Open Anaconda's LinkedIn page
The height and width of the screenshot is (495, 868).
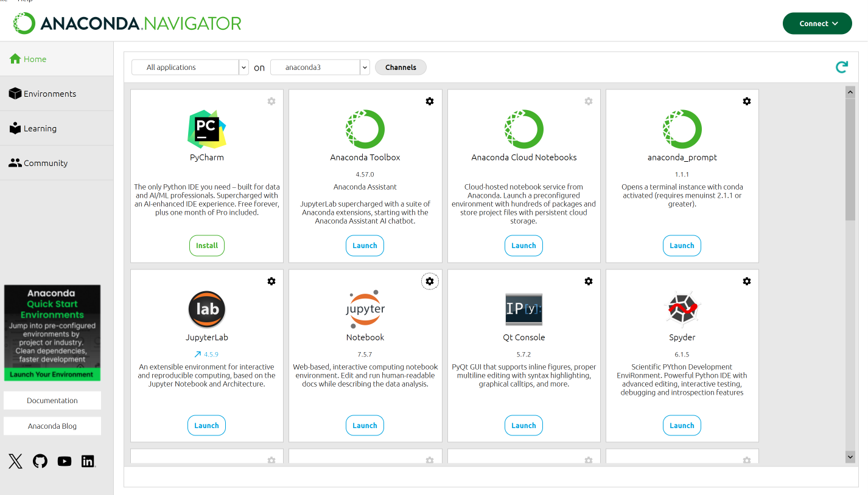click(x=88, y=461)
